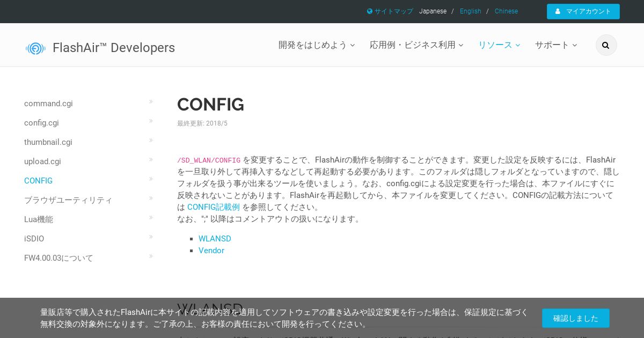
Task: Click the arrow icon next to config.cgi
Action: [x=151, y=121]
